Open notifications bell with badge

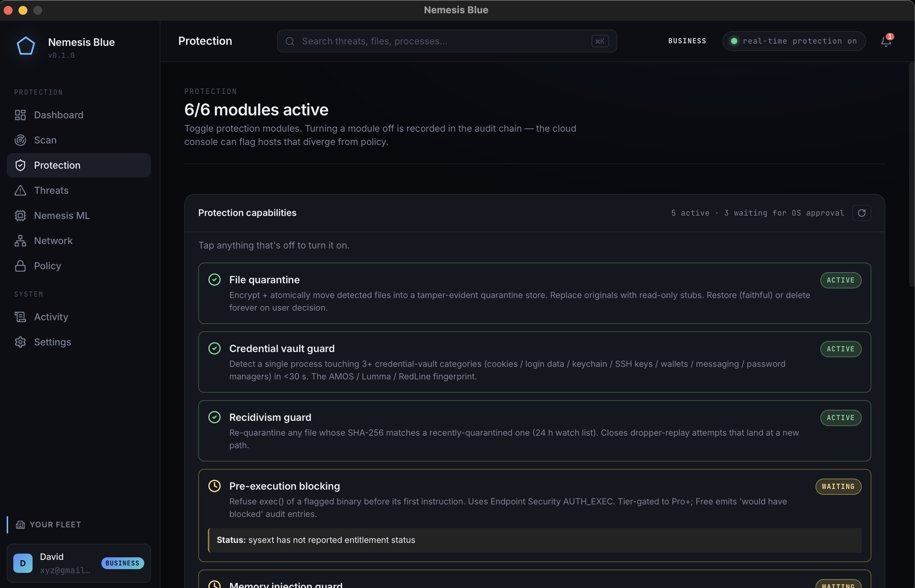(886, 41)
